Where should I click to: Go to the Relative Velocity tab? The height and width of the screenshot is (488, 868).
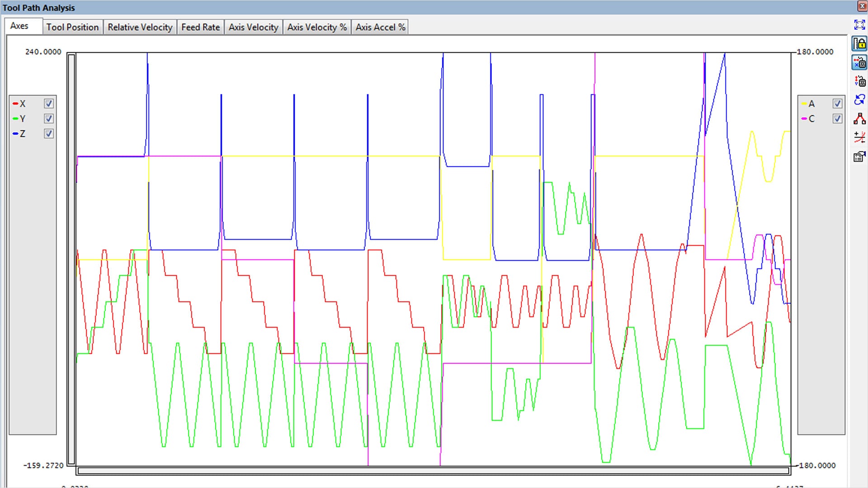(x=140, y=27)
